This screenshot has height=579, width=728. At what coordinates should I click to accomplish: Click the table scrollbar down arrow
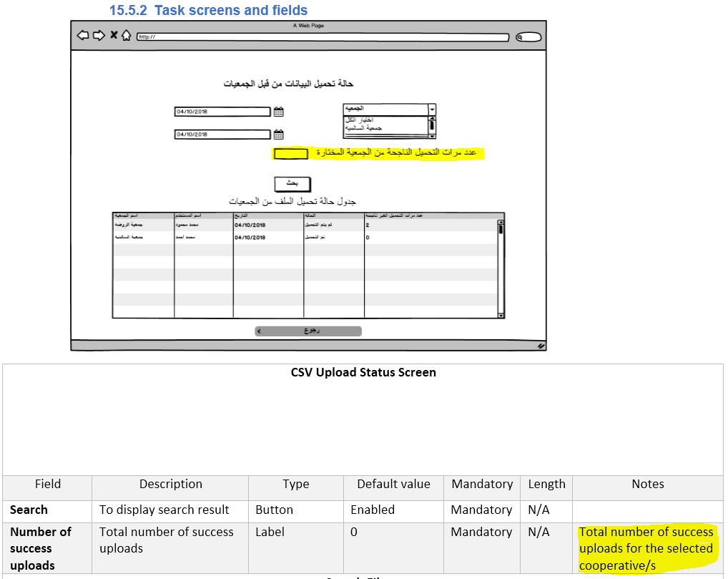(x=501, y=316)
